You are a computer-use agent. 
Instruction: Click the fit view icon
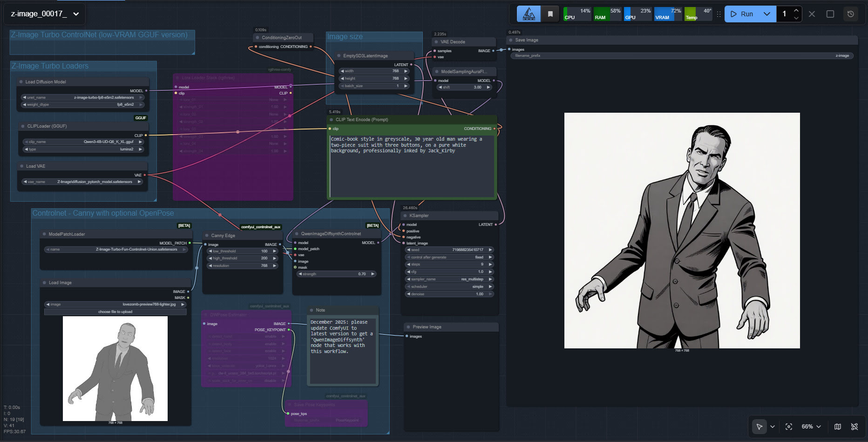click(x=789, y=427)
